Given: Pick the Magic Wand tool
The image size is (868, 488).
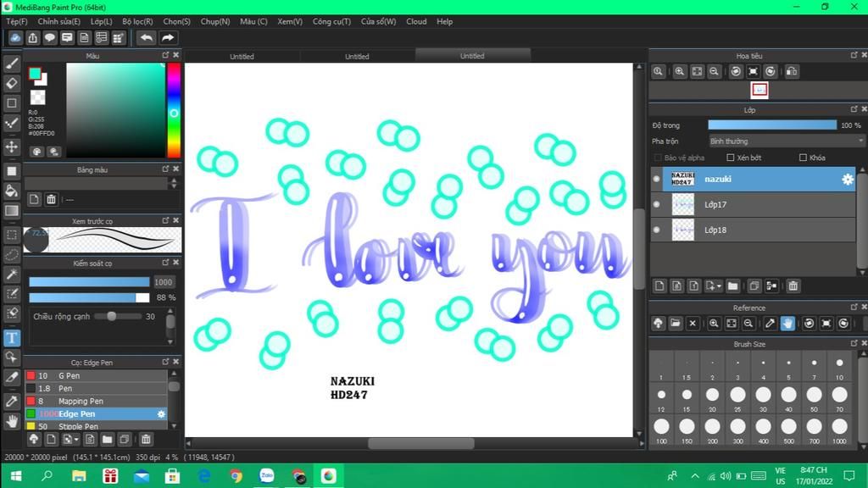Looking at the screenshot, I should point(12,274).
